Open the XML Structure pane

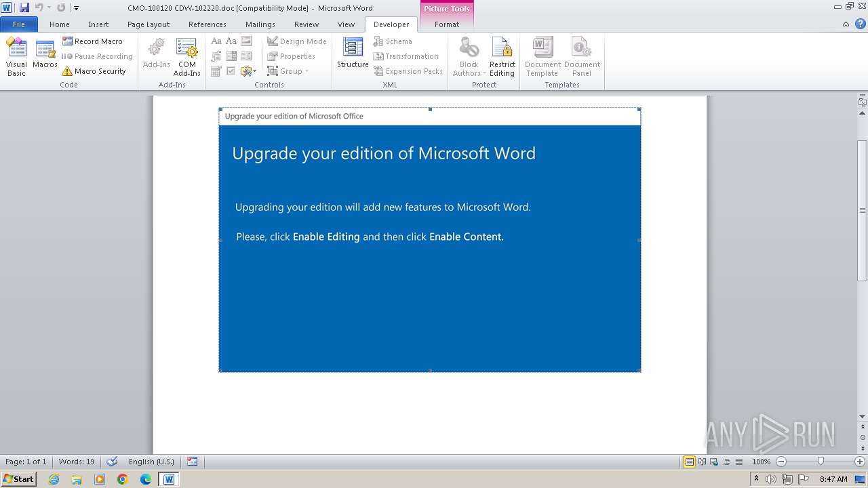coord(353,54)
